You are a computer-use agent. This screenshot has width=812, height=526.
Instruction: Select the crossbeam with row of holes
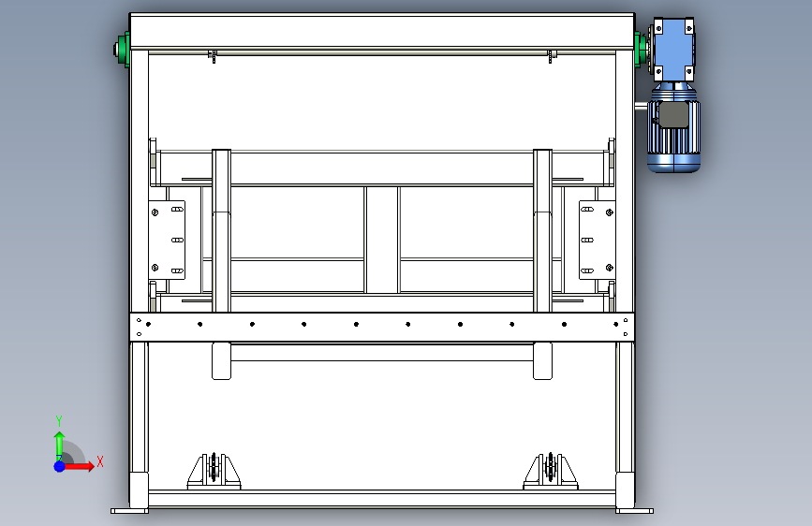pyautogui.click(x=382, y=327)
